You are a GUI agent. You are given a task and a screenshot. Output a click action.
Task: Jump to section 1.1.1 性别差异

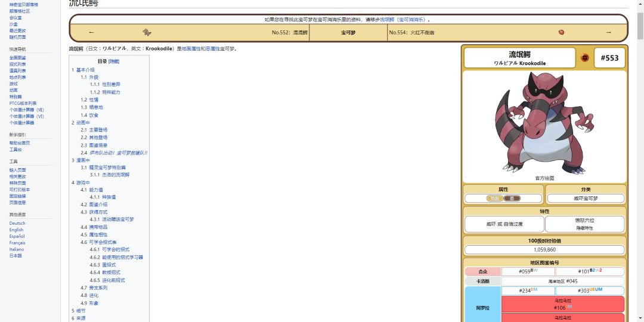pos(105,84)
